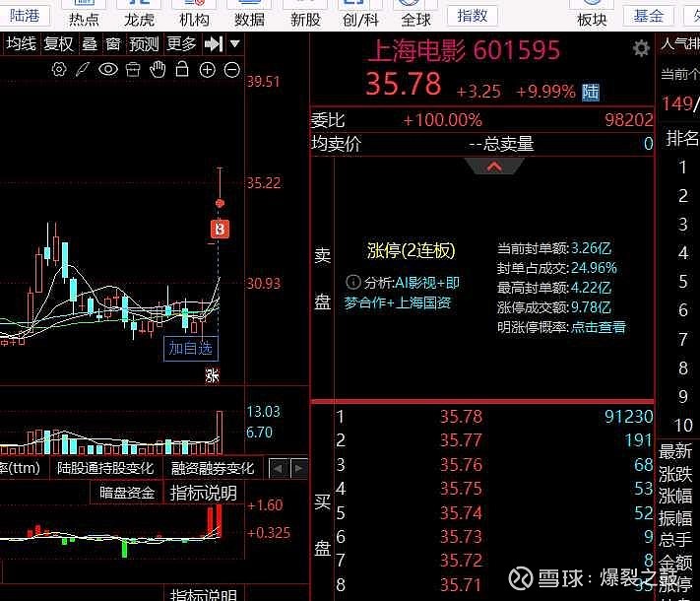700x601 pixels.
Task: Click the 涨 marker below the chart
Action: (212, 375)
